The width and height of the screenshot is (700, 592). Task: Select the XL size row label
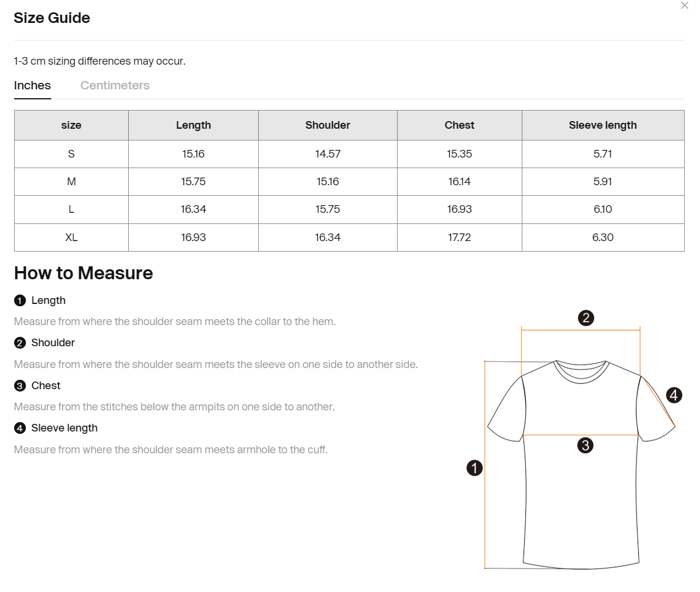pyautogui.click(x=71, y=238)
